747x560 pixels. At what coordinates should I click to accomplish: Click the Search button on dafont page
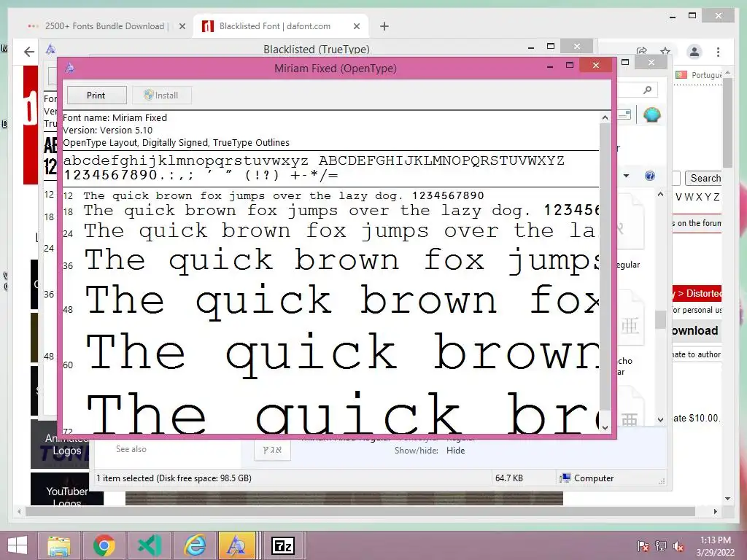pos(705,178)
